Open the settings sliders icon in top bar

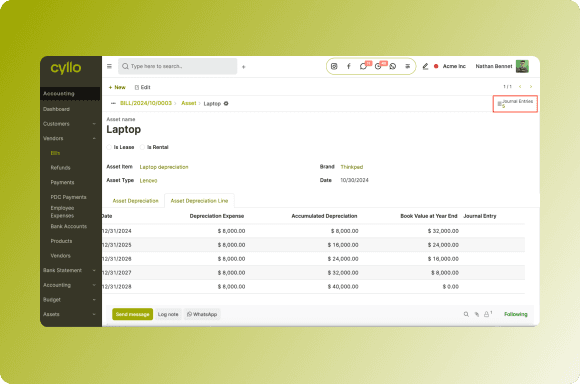(407, 66)
